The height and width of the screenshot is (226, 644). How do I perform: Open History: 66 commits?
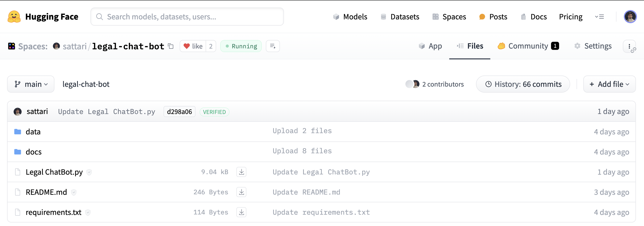coord(523,84)
